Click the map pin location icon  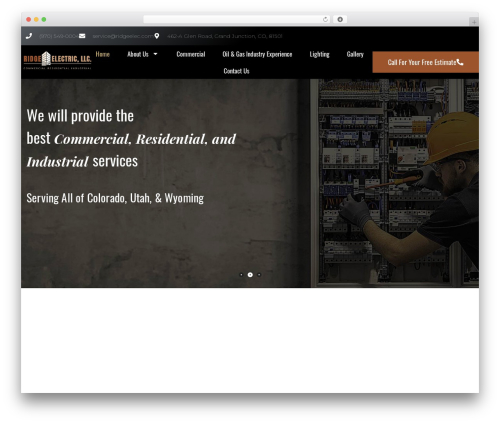(157, 36)
